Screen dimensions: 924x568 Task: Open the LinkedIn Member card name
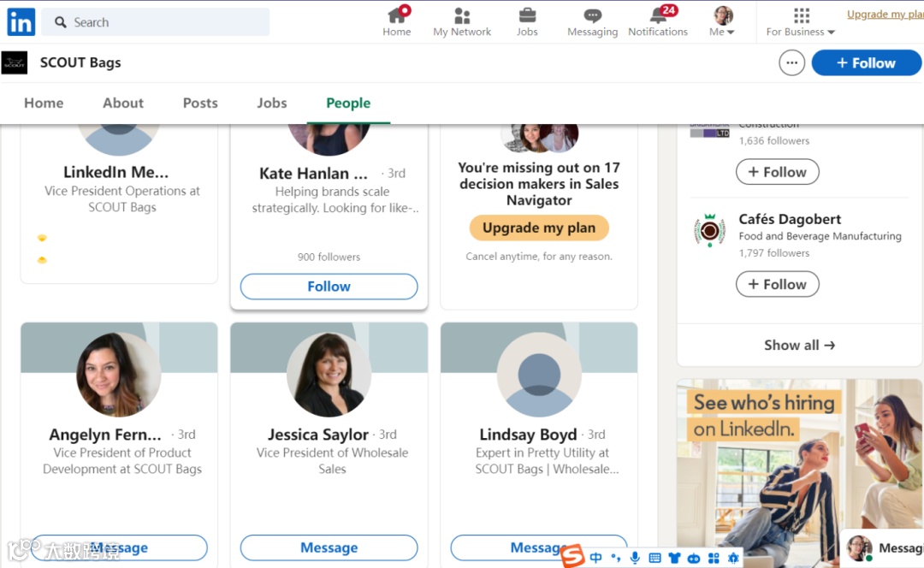click(116, 172)
